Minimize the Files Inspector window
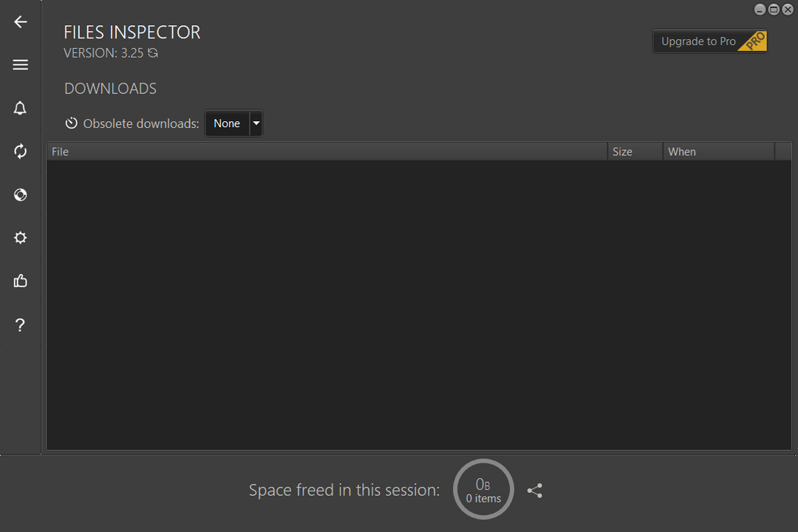 click(x=760, y=10)
